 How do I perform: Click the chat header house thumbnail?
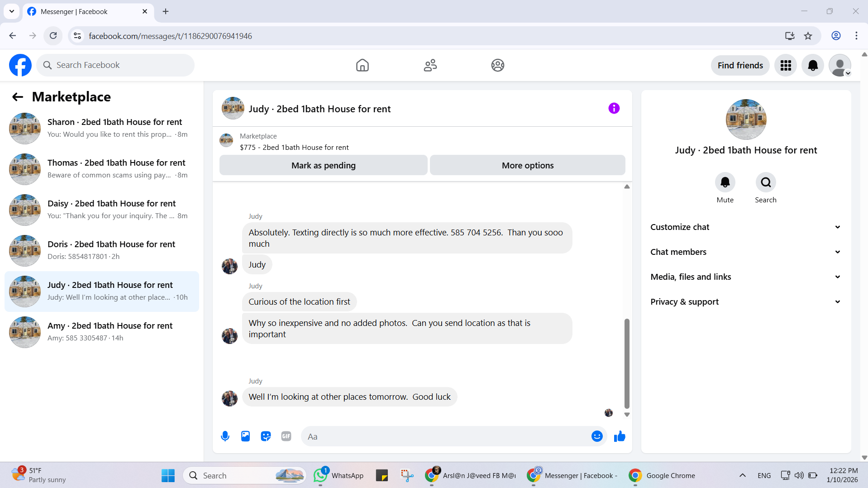[x=233, y=108]
